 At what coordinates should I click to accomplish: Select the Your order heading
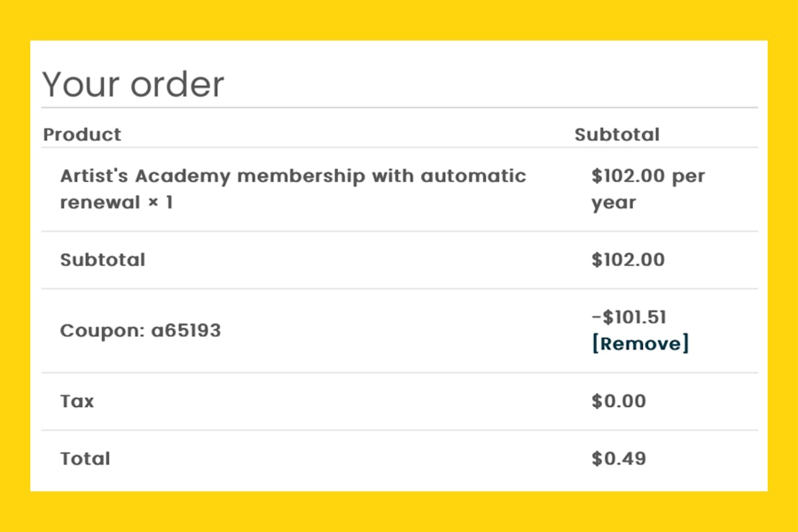(133, 84)
